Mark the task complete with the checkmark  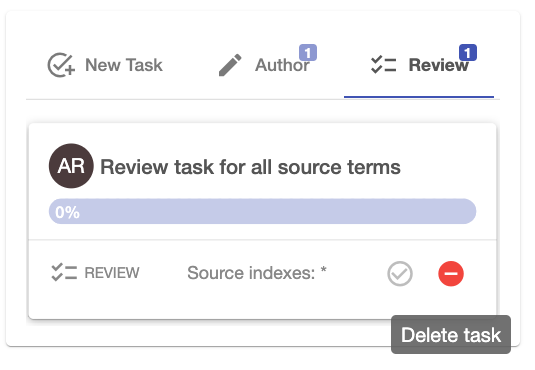(x=400, y=273)
